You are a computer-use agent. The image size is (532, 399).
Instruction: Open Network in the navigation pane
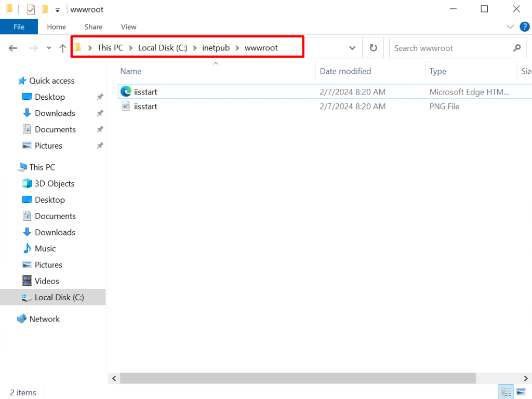pyautogui.click(x=44, y=319)
